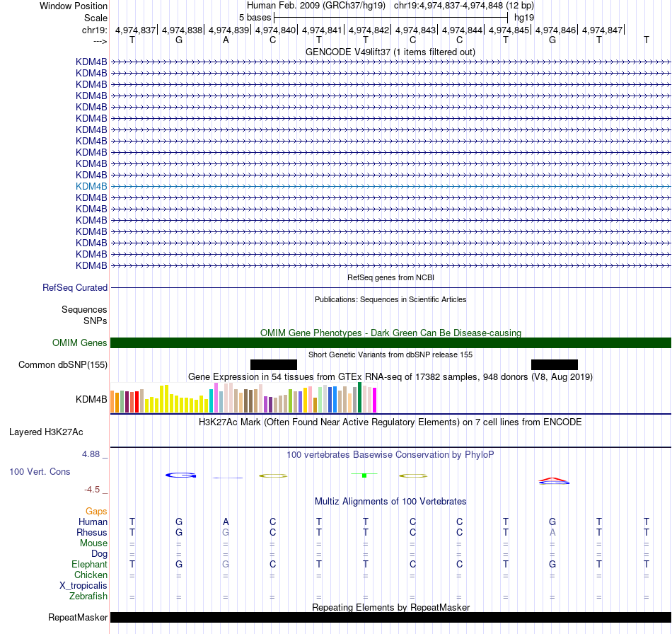Viewport: 672px width, 634px height.
Task: Click the Dog alignment row label
Action: pyautogui.click(x=100, y=553)
